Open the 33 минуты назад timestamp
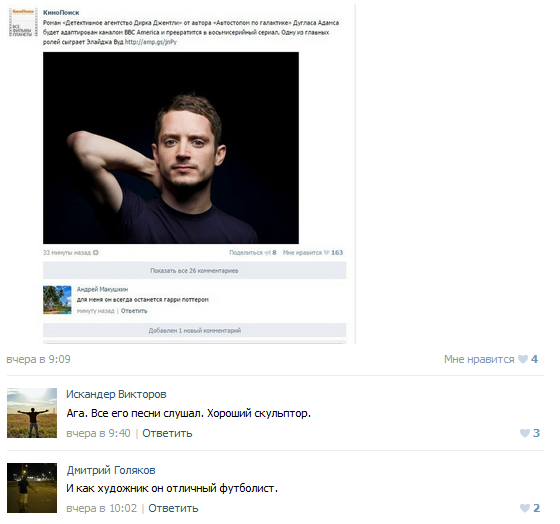560x524 pixels. [67, 253]
